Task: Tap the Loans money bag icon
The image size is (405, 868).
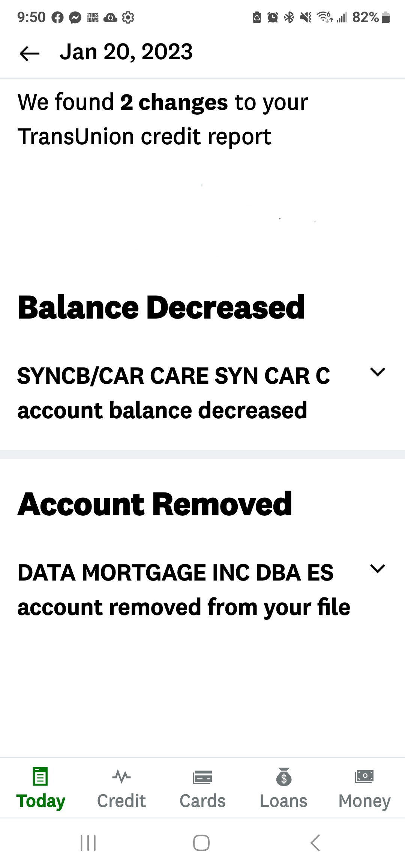Action: click(284, 777)
